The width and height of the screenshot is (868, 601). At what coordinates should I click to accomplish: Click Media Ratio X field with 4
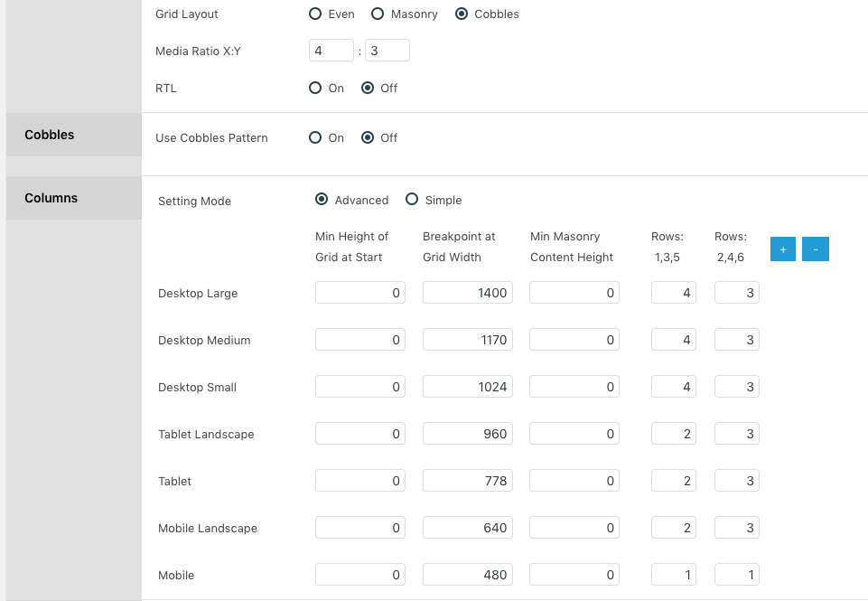(x=331, y=51)
